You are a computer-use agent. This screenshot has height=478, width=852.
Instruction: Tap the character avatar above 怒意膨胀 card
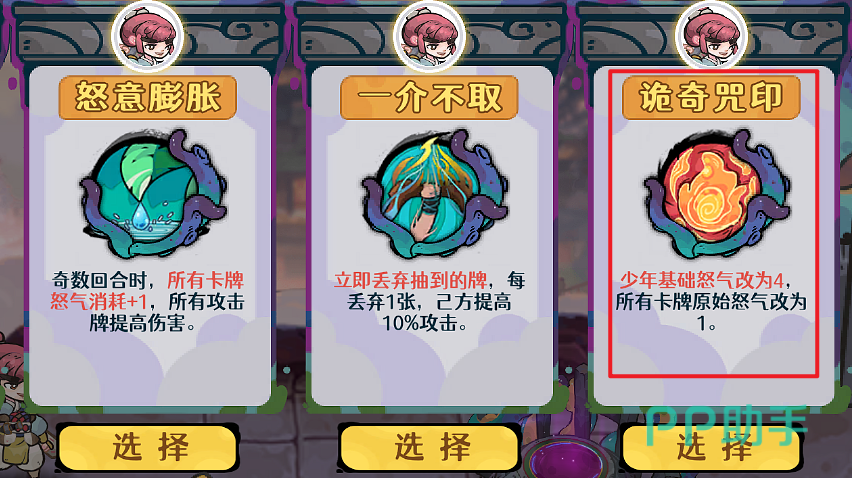tap(148, 36)
